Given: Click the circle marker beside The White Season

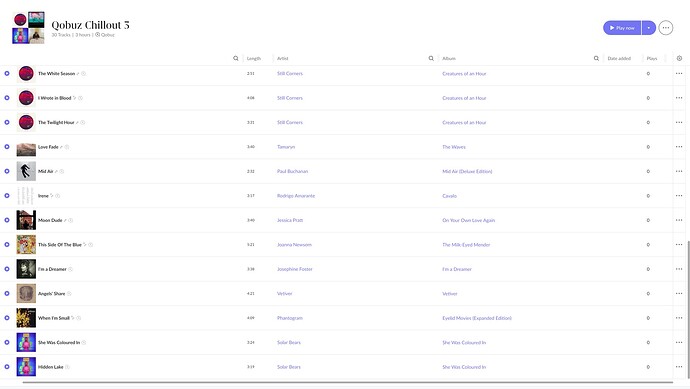Looking at the screenshot, I should [7, 73].
